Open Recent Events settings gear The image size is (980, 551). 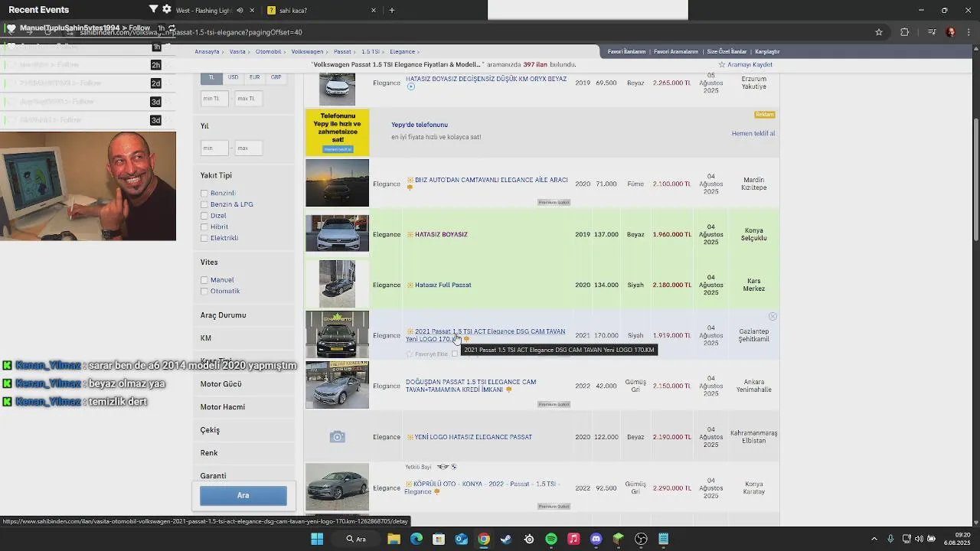(x=167, y=9)
